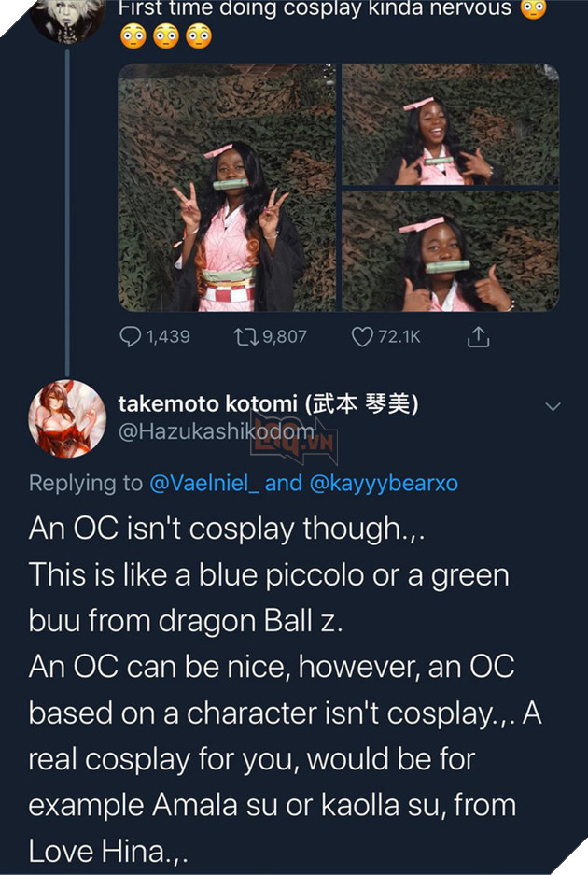Click the 72.1K likes count
The width and height of the screenshot is (588, 875).
coord(399,336)
